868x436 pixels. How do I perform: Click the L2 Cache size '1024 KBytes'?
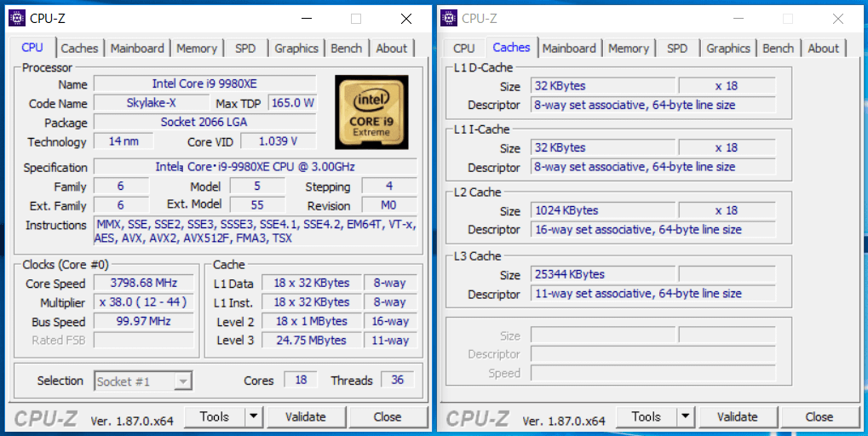(x=603, y=210)
